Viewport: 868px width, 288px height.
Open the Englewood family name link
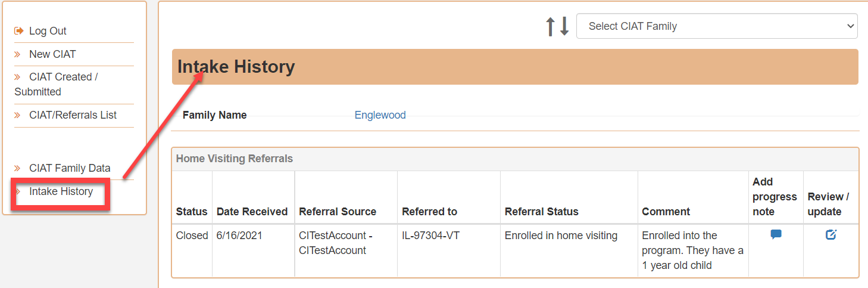point(380,115)
